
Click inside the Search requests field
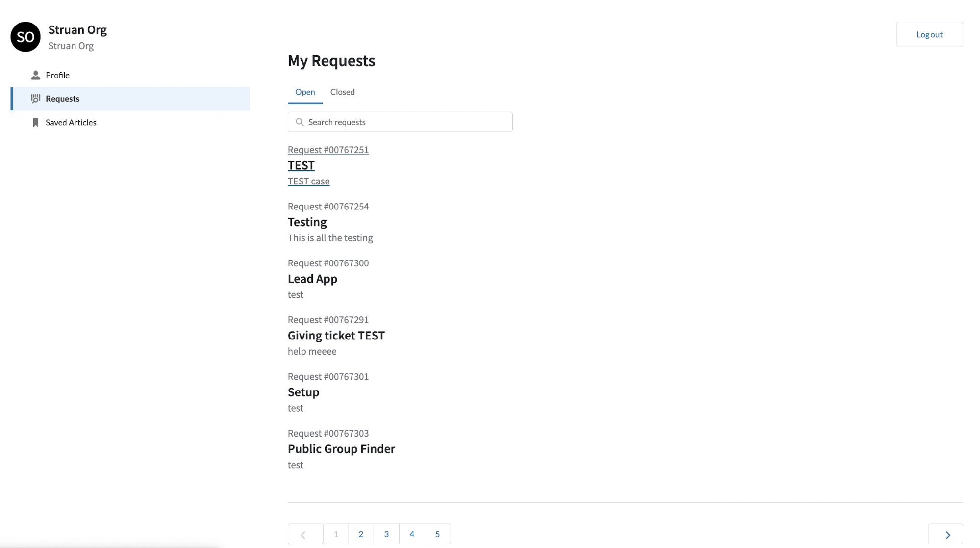(400, 122)
